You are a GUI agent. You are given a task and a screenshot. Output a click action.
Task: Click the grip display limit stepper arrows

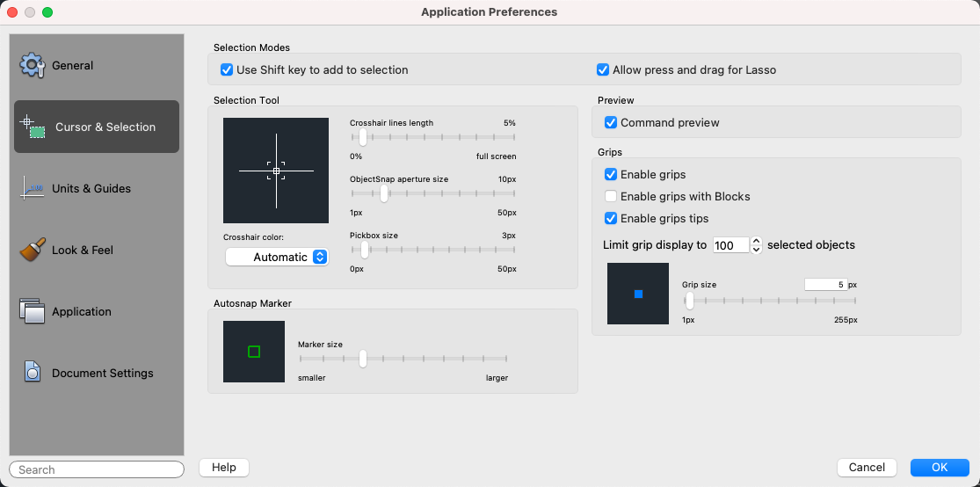pyautogui.click(x=757, y=245)
